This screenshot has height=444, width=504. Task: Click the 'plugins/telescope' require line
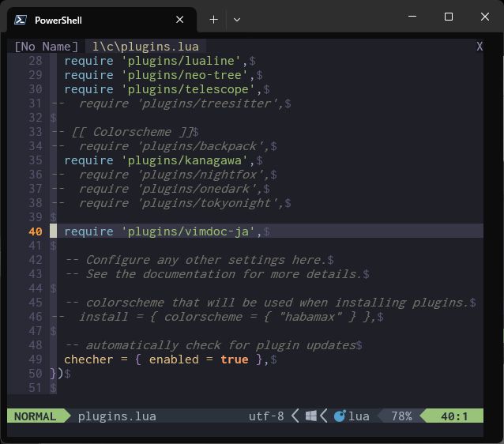pos(160,89)
